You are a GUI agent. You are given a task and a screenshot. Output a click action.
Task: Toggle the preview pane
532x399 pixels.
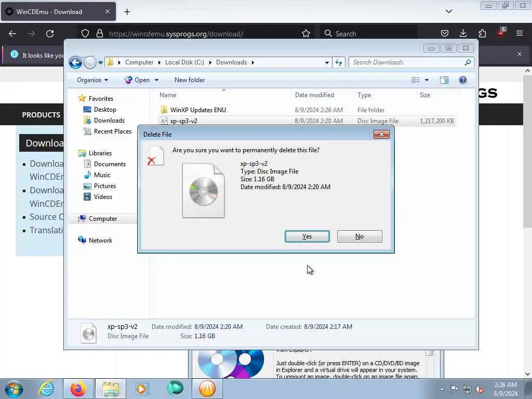click(444, 80)
